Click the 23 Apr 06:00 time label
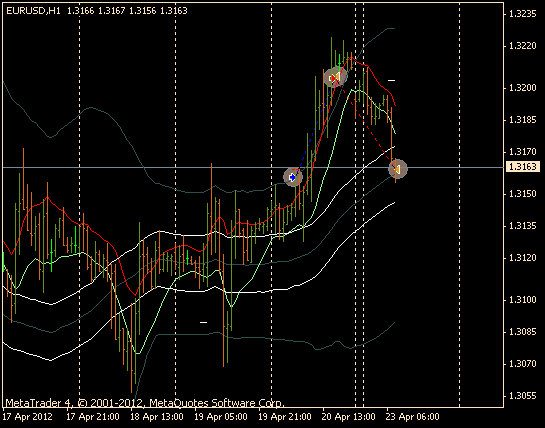The width and height of the screenshot is (545, 428). point(413,417)
